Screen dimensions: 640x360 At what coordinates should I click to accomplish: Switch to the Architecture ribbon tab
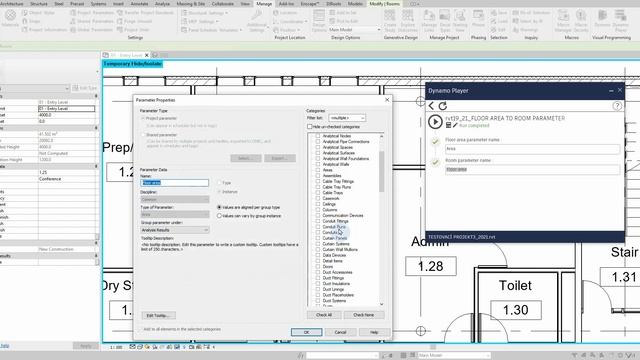tap(12, 4)
